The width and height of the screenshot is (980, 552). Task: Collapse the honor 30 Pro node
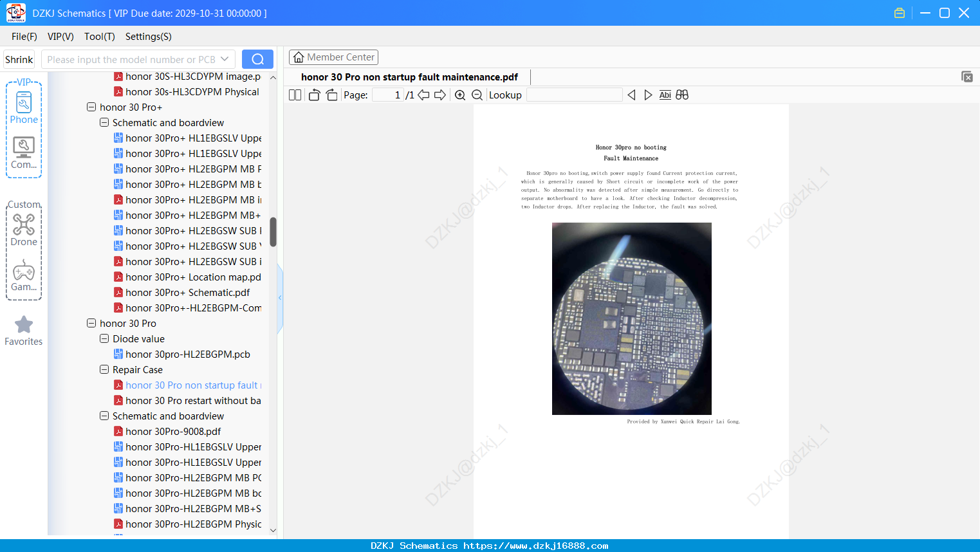(91, 323)
